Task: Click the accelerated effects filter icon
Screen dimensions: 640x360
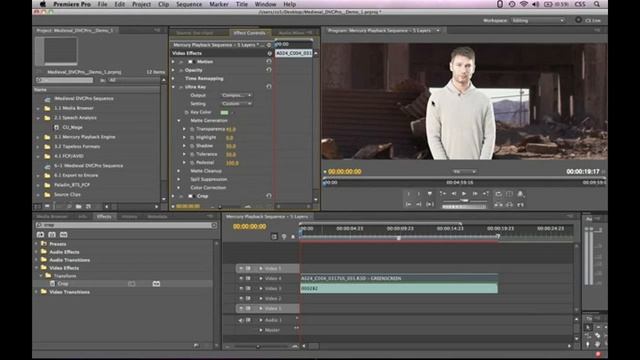Action: pyautogui.click(x=40, y=235)
